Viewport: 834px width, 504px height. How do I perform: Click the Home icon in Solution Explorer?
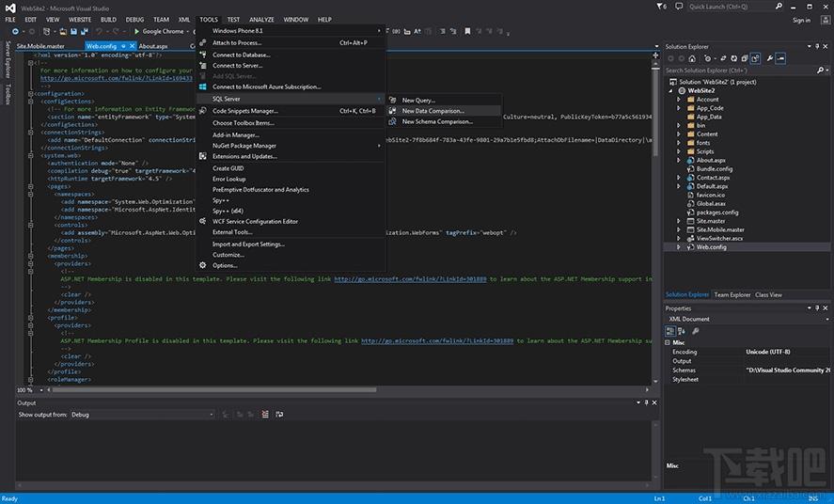pos(692,58)
